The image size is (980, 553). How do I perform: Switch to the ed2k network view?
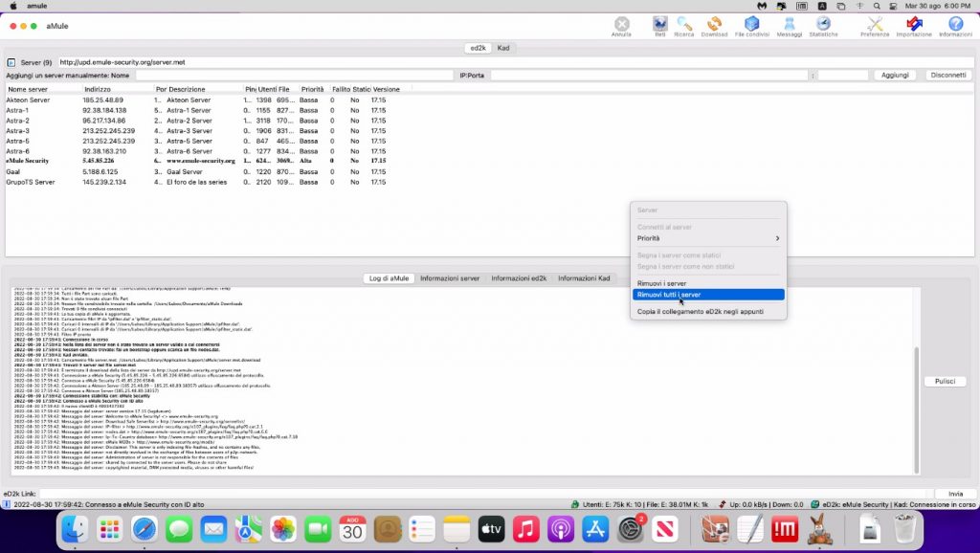tap(477, 47)
